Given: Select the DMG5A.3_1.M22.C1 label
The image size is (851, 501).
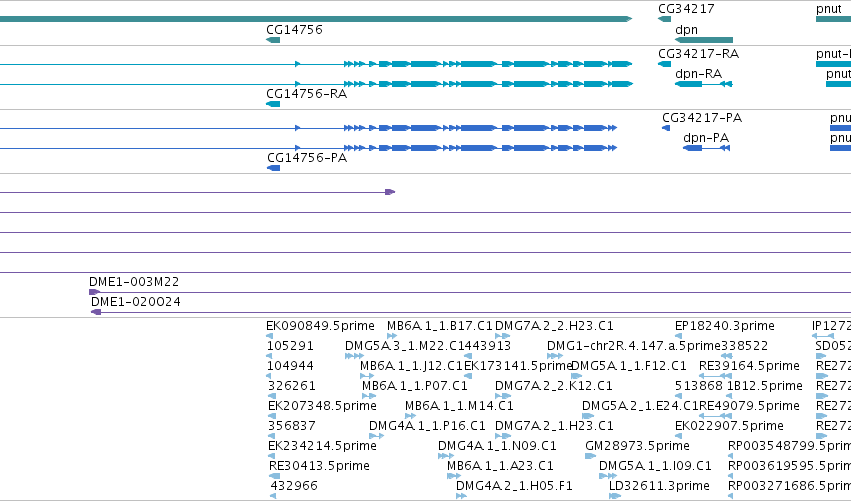Looking at the screenshot, I should [404, 346].
